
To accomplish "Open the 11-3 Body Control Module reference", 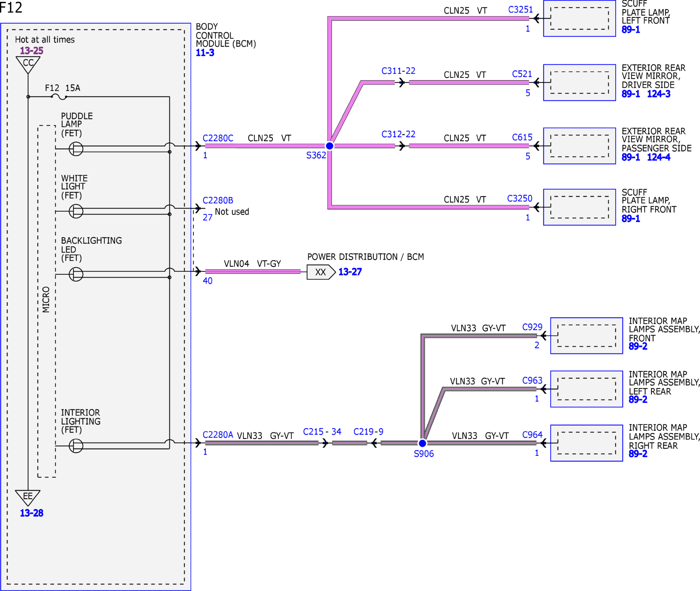I will pyautogui.click(x=205, y=53).
